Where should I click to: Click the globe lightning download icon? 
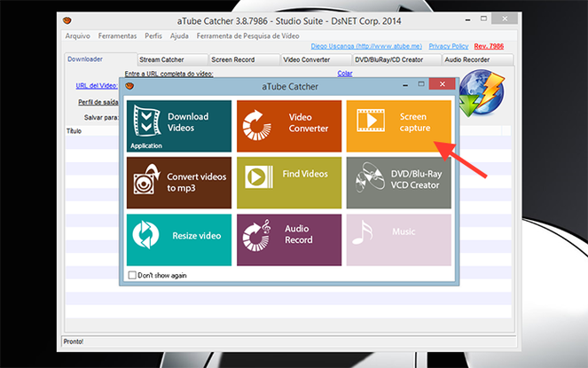(482, 93)
